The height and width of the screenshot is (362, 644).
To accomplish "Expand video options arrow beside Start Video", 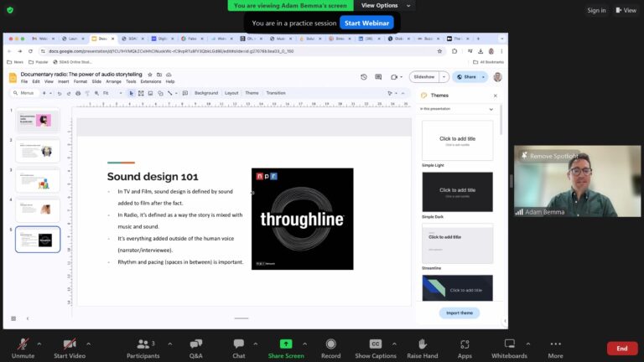I will pyautogui.click(x=88, y=344).
